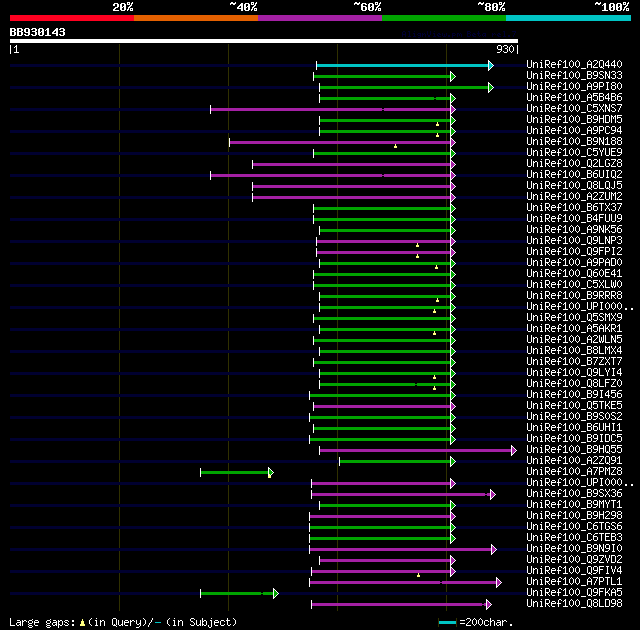
Task: Open the UniRef100_B6UIQ2 label
Action: [x=574, y=175]
